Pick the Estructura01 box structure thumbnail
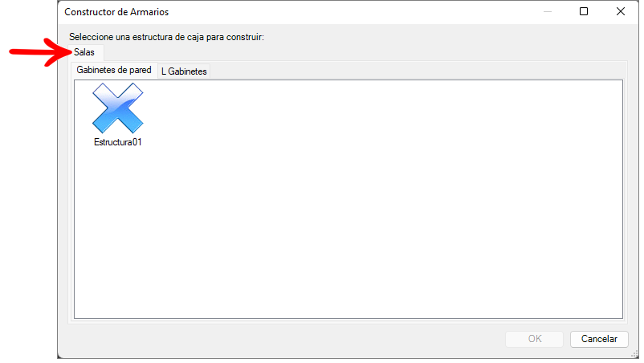Screen dimensions: 644x363 [x=118, y=108]
